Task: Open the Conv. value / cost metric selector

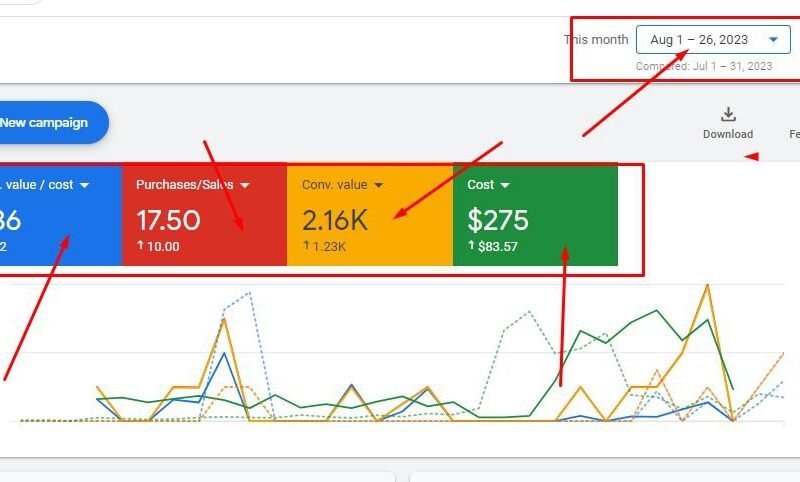Action: point(85,185)
